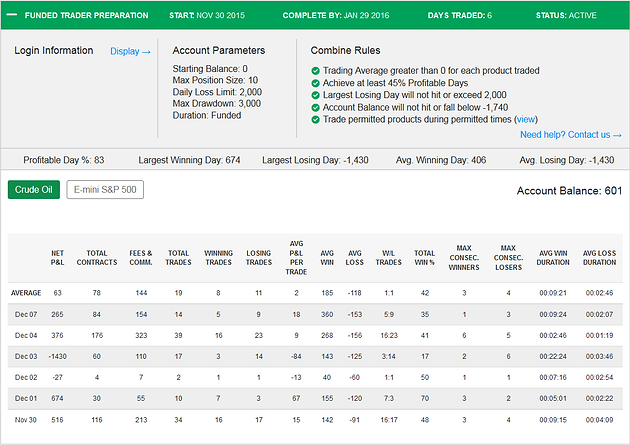Click the Largest Winning Day: 674 stat

pyautogui.click(x=189, y=160)
